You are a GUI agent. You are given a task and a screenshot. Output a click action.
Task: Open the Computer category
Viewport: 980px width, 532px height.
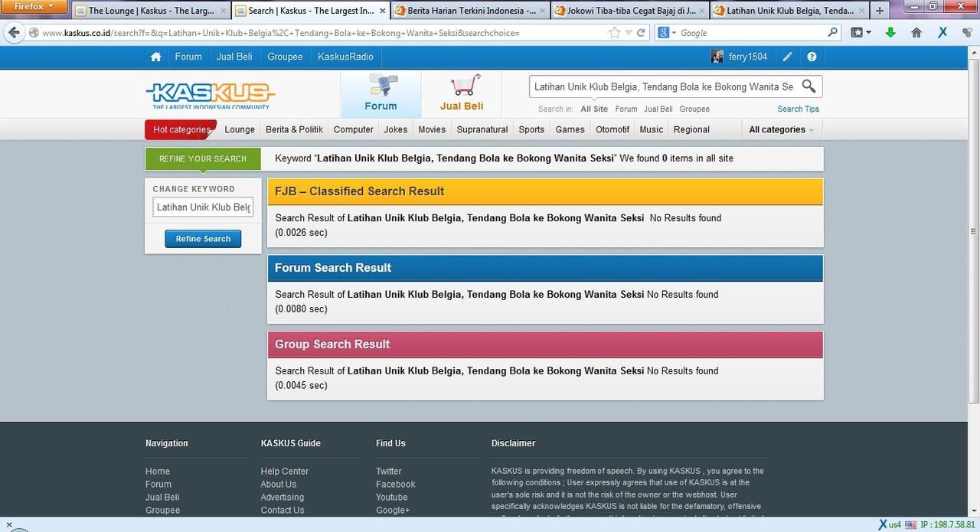coord(354,129)
